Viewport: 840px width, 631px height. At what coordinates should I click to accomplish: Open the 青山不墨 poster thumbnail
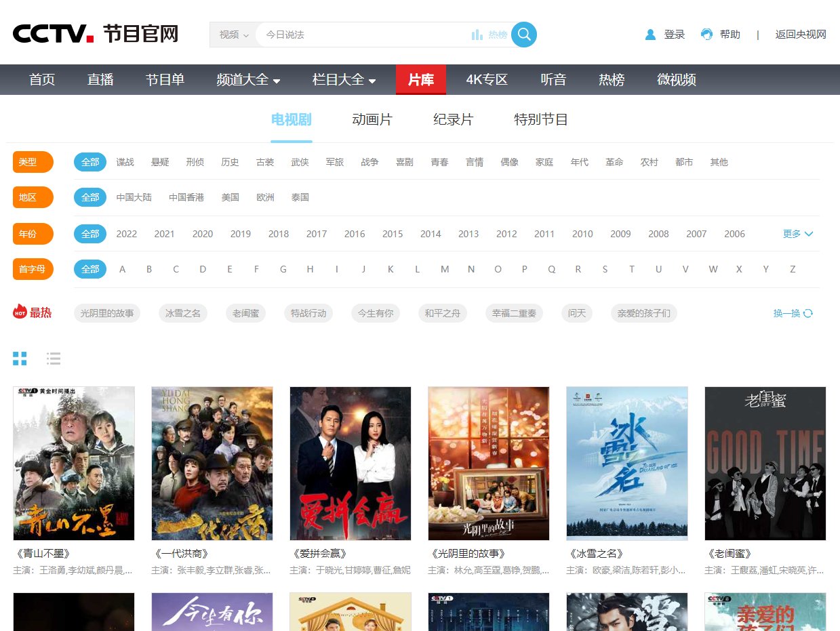click(x=74, y=464)
